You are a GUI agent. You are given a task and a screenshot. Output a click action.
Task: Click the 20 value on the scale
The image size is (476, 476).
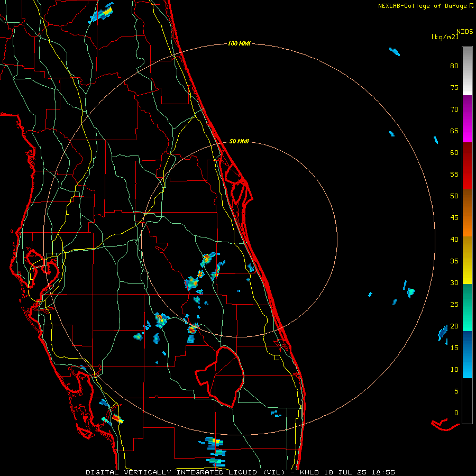(454, 326)
